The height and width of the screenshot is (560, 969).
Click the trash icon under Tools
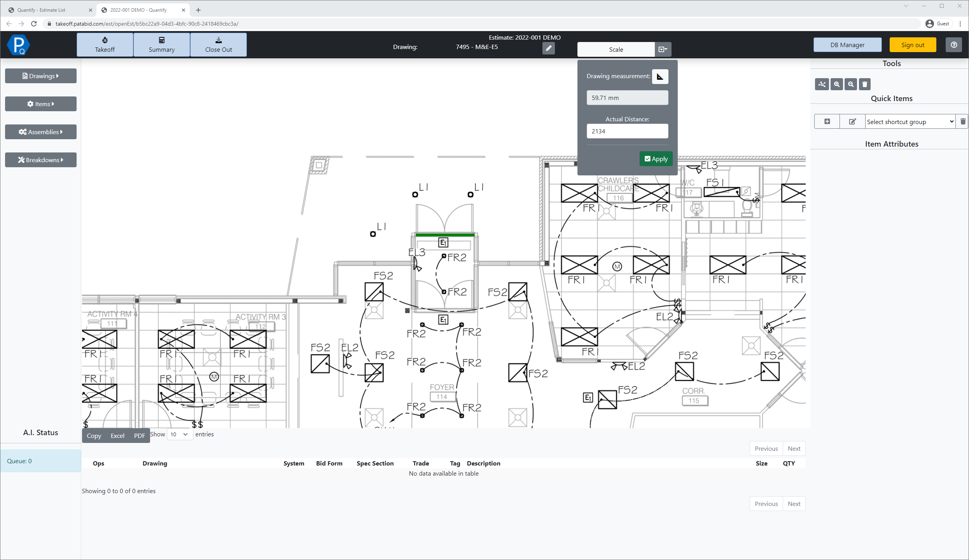865,84
